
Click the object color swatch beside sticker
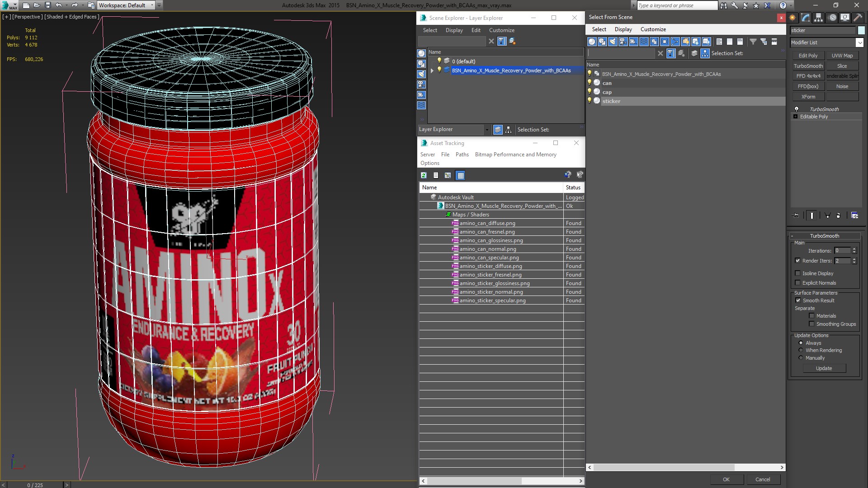pyautogui.click(x=861, y=30)
